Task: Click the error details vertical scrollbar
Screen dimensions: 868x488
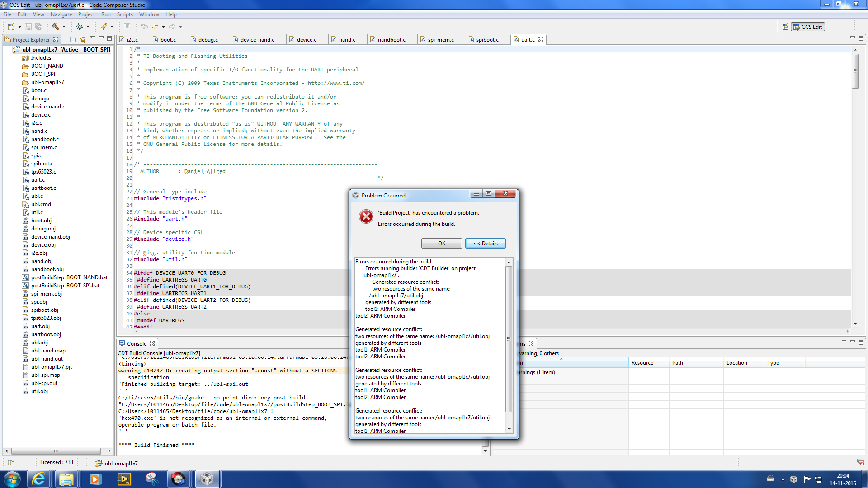Action: tap(509, 339)
